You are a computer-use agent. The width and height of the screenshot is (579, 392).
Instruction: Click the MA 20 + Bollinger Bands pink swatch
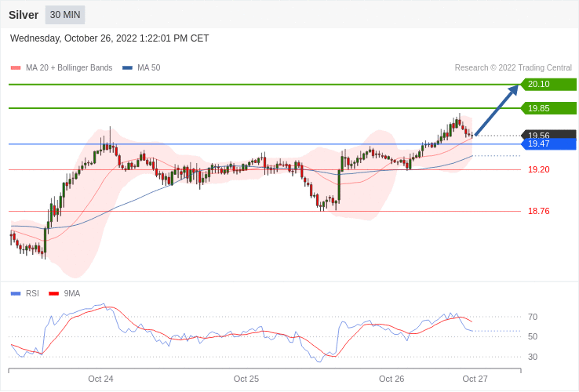16,68
